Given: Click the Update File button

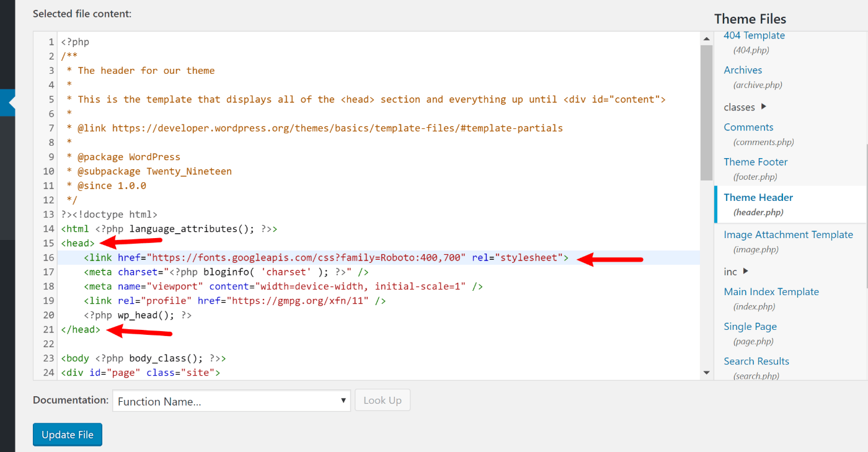Looking at the screenshot, I should (x=67, y=434).
